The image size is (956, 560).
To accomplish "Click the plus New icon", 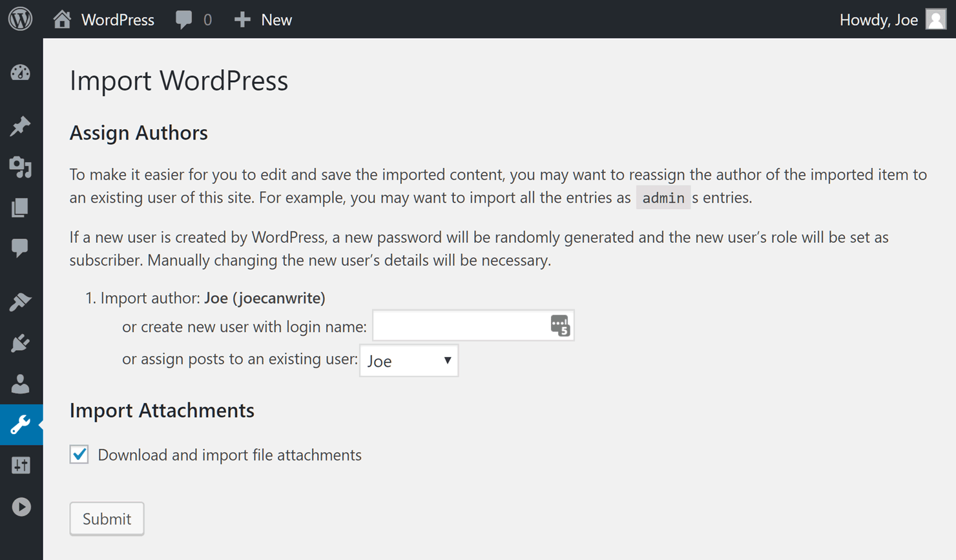I will pyautogui.click(x=242, y=19).
